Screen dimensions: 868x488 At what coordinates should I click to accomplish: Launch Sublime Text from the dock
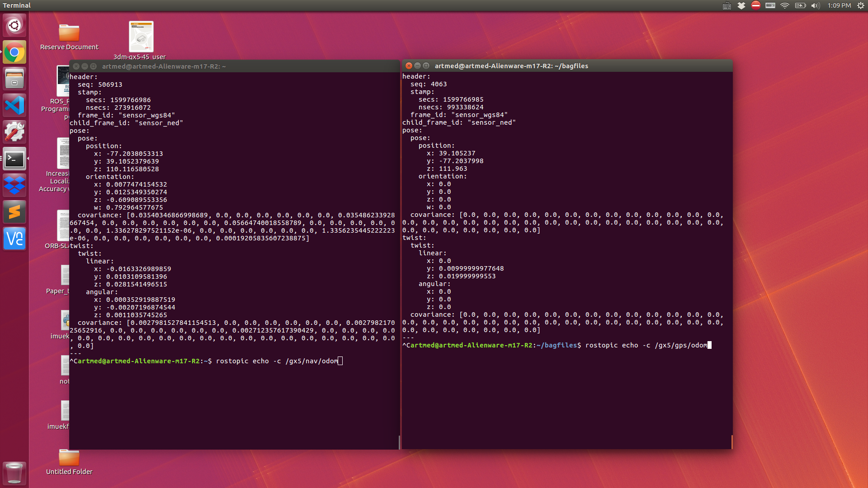[14, 212]
